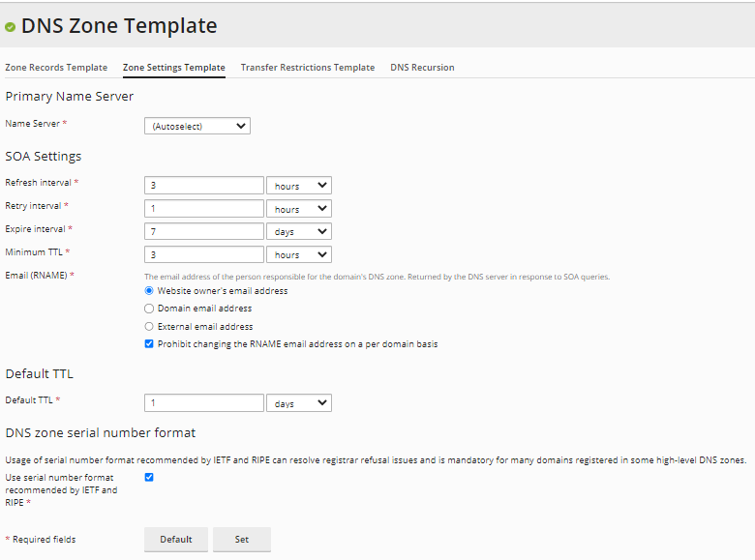Select Domain email address option

[x=149, y=309]
